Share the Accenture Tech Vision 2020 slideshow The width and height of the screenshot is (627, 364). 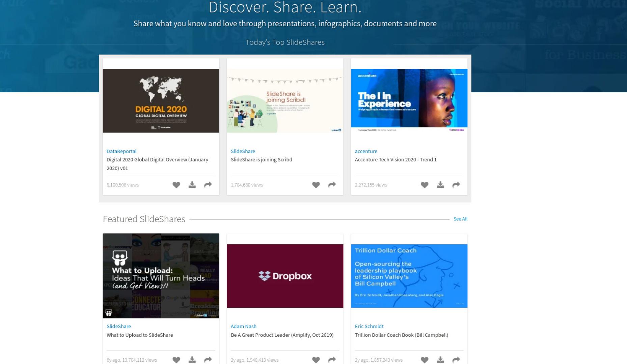click(x=456, y=185)
